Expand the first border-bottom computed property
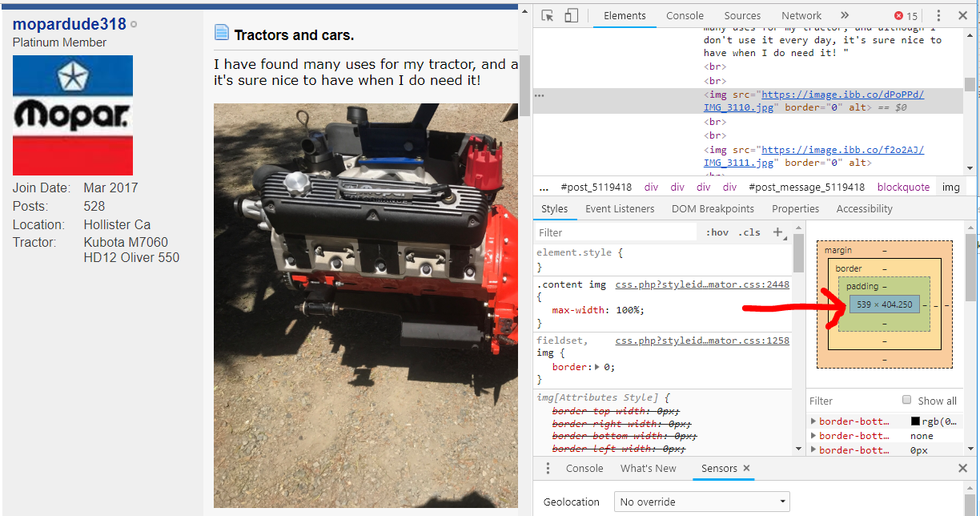Viewport: 980px width, 516px height. pos(814,421)
